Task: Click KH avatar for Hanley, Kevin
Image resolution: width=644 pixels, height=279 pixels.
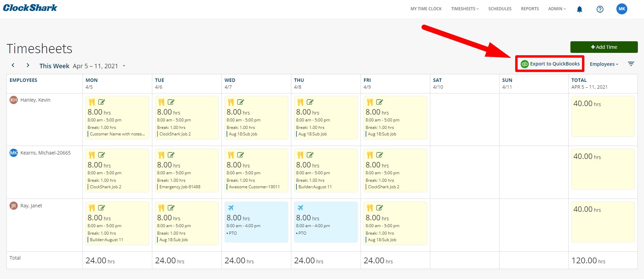Action: 14,100
